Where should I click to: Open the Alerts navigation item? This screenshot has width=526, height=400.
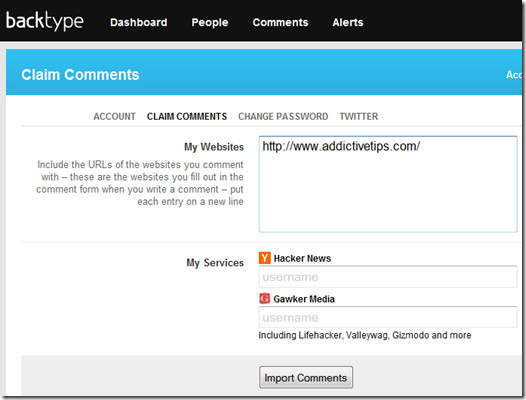[x=348, y=22]
